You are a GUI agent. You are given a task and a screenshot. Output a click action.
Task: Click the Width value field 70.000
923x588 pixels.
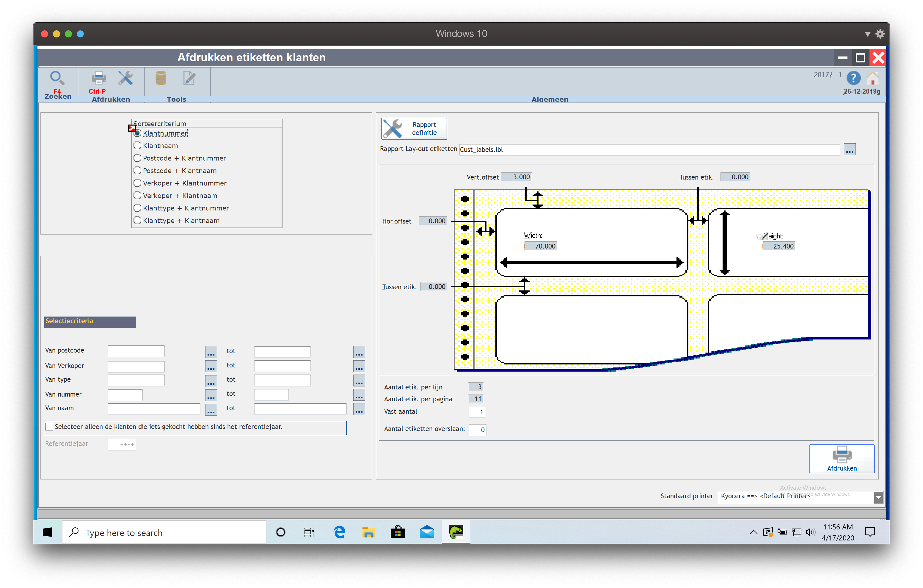541,246
